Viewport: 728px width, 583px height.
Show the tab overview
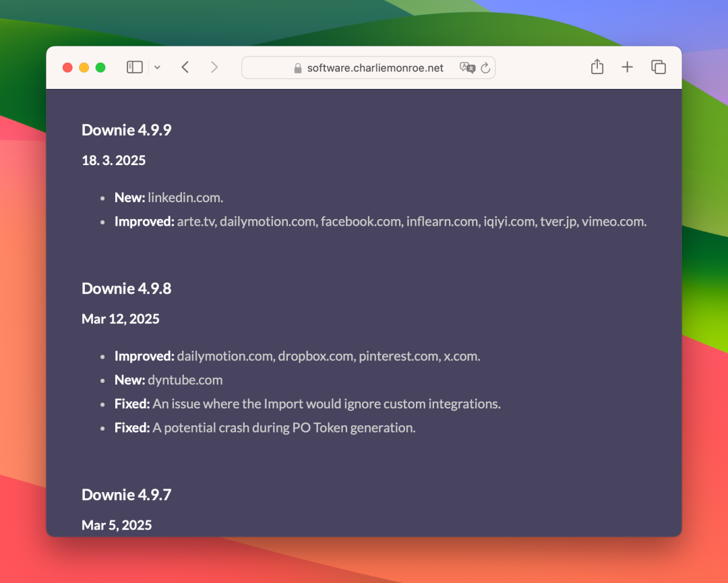coord(659,67)
